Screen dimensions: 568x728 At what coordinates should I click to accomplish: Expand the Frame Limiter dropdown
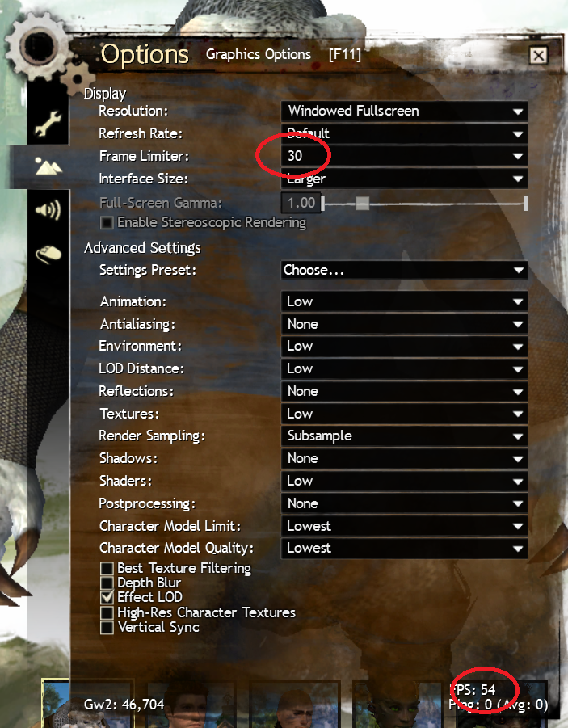(x=404, y=156)
